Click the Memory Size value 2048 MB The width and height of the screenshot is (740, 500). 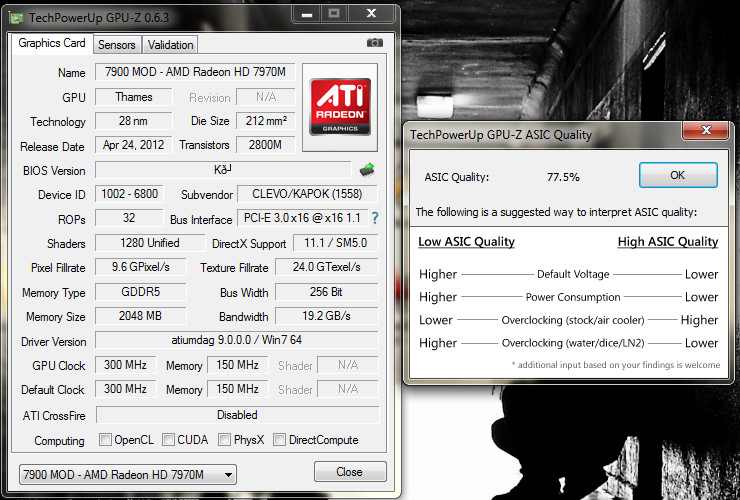click(x=141, y=316)
